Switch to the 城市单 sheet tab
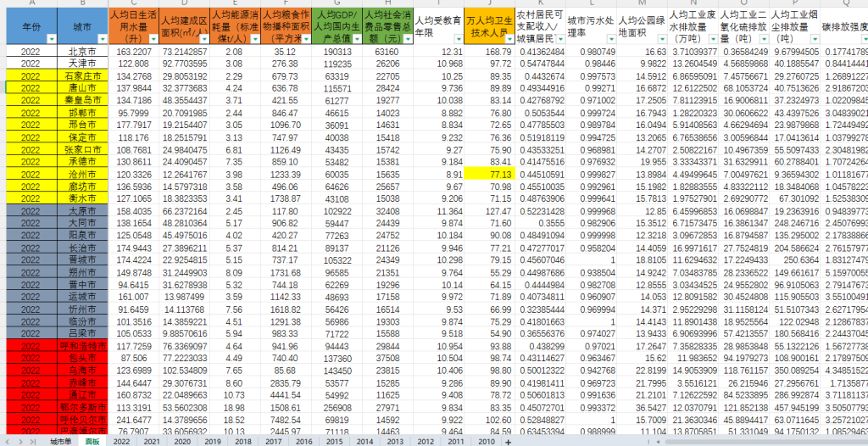The width and height of the screenshot is (868, 446). pos(61,442)
